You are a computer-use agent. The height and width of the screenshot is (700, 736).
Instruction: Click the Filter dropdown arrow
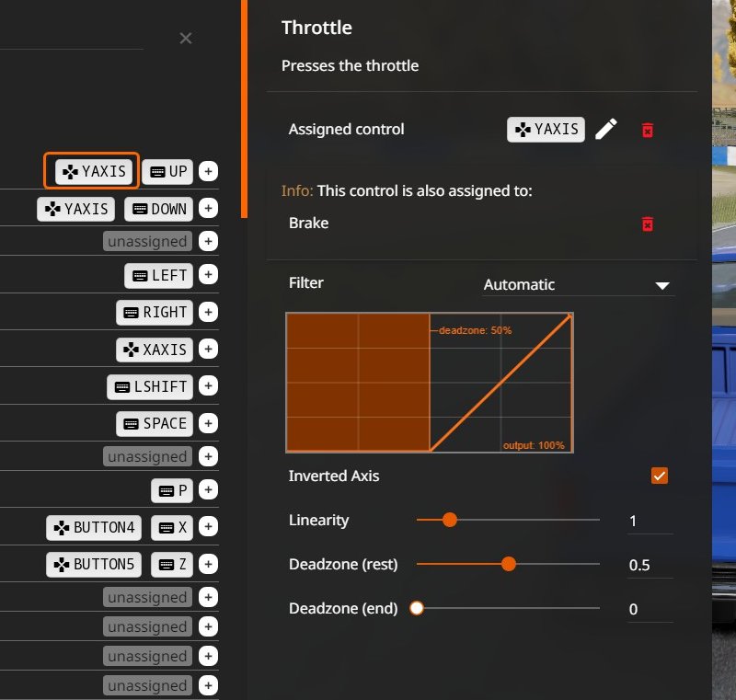click(661, 285)
